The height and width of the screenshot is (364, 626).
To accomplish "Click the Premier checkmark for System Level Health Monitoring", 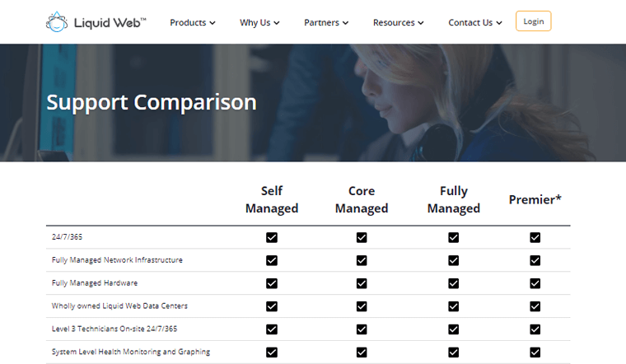I will click(535, 352).
